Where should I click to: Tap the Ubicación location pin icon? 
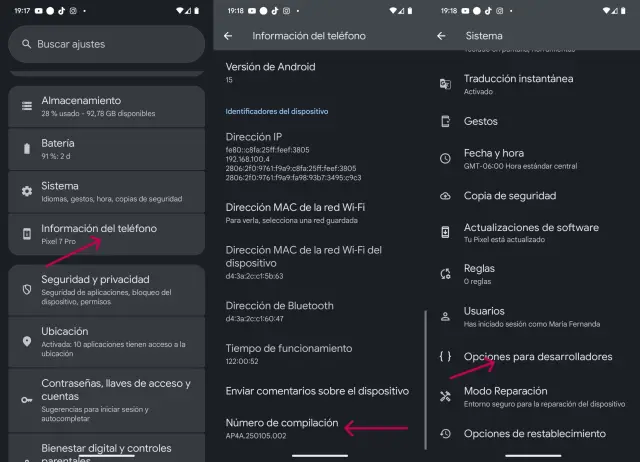(27, 341)
